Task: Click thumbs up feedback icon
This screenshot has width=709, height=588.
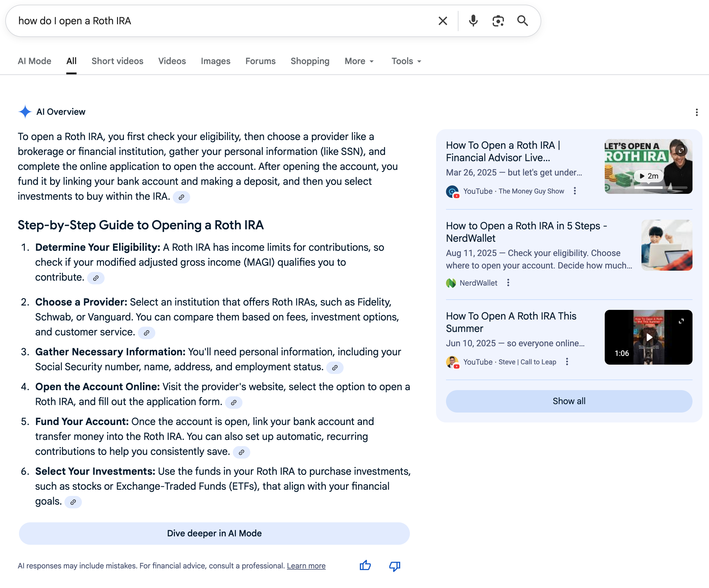Action: pos(365,565)
